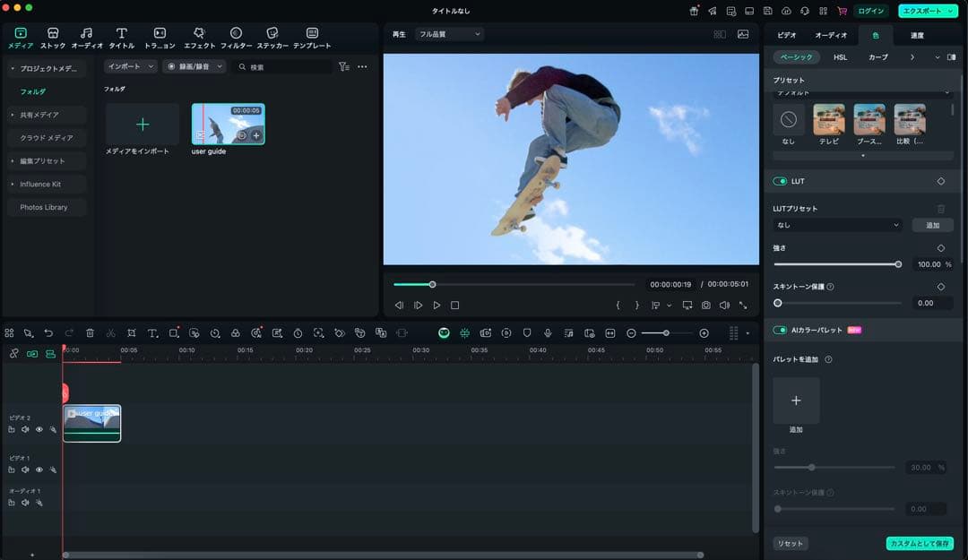Open the LUTプリセット selection dropdown
This screenshot has height=560, width=968.
(838, 224)
